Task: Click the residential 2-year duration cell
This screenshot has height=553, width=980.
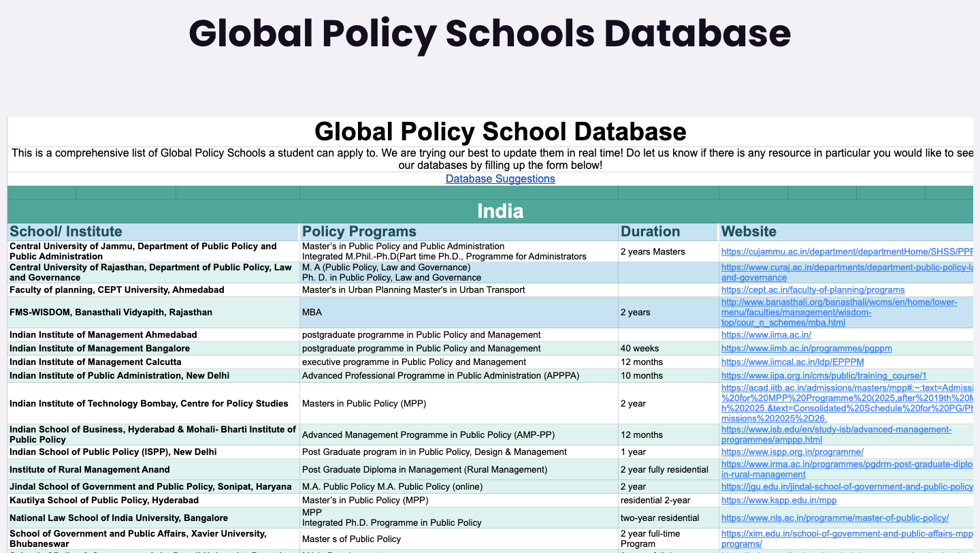Action: tap(668, 500)
